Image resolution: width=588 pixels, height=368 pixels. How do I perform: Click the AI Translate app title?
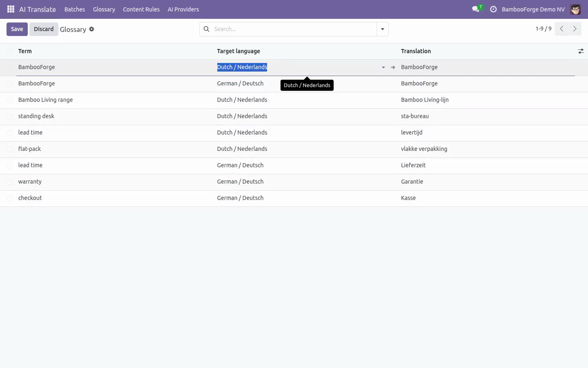37,9
